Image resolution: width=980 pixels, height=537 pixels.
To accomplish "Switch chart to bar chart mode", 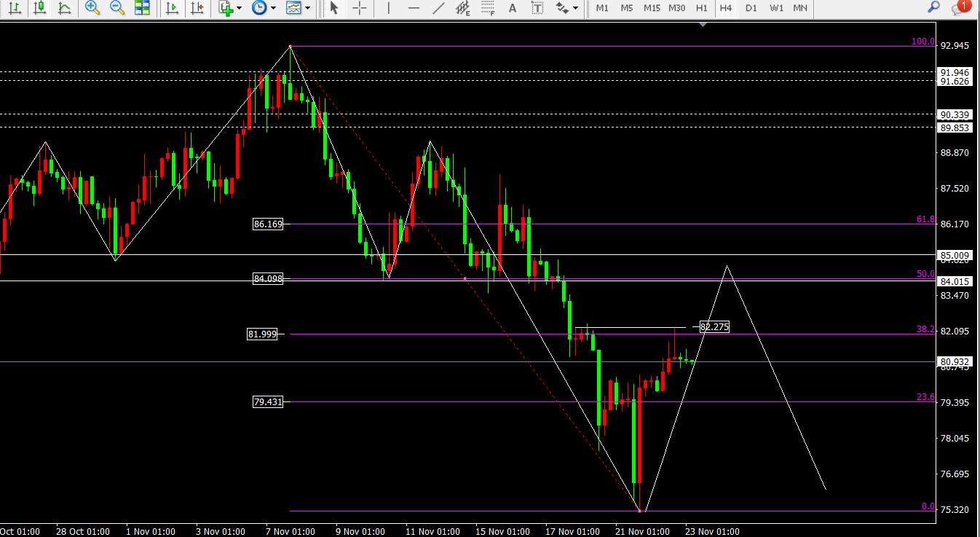I will (14, 8).
